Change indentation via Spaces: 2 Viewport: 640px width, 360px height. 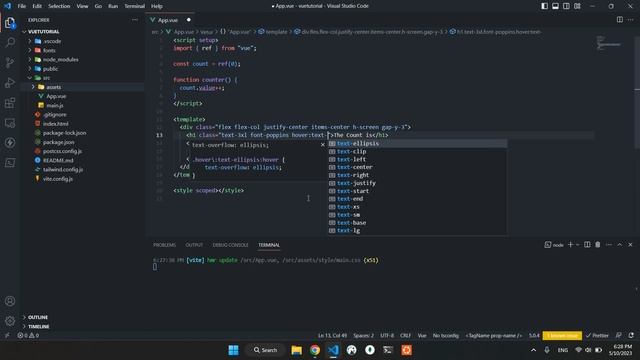click(363, 336)
